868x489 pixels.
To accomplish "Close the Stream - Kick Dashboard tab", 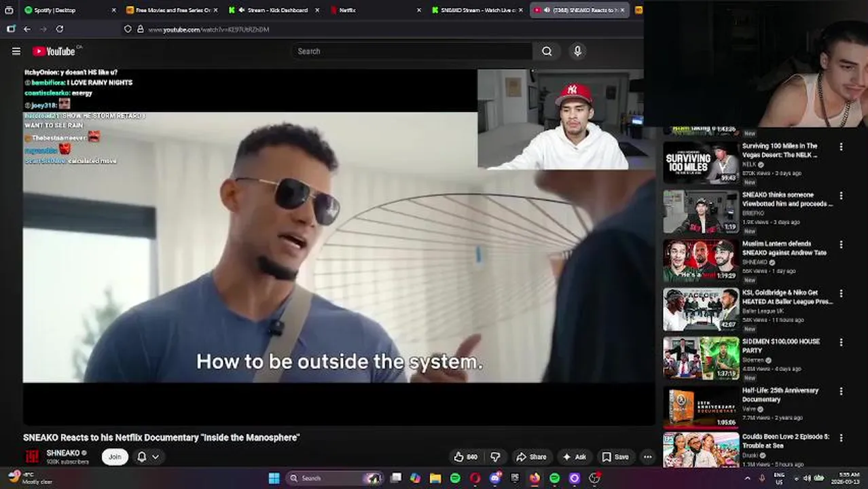I will [x=317, y=10].
